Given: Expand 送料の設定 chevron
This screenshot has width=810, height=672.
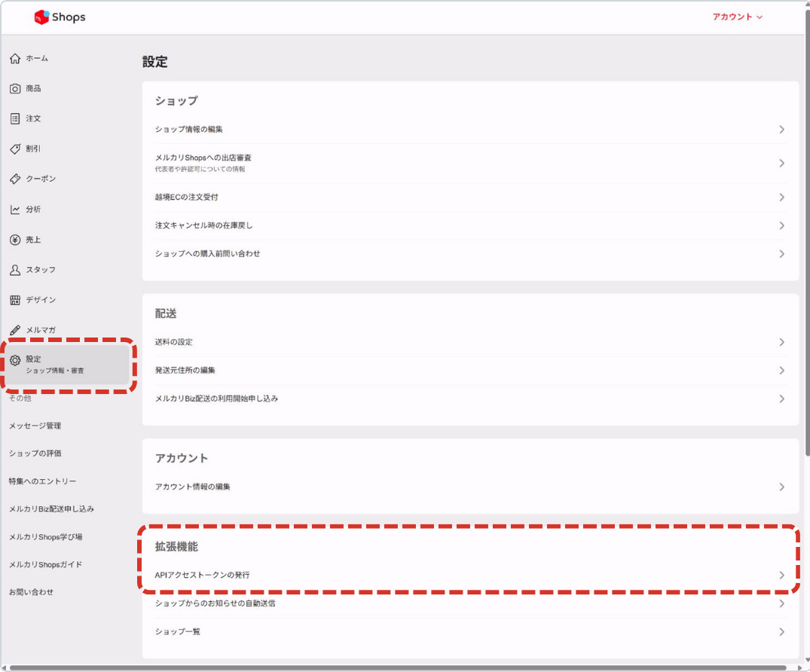Looking at the screenshot, I should [781, 343].
